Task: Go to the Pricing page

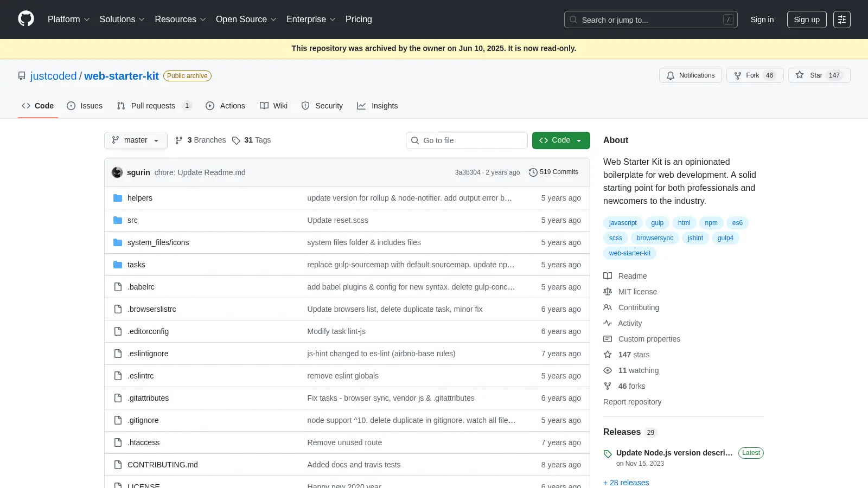Action: click(359, 19)
